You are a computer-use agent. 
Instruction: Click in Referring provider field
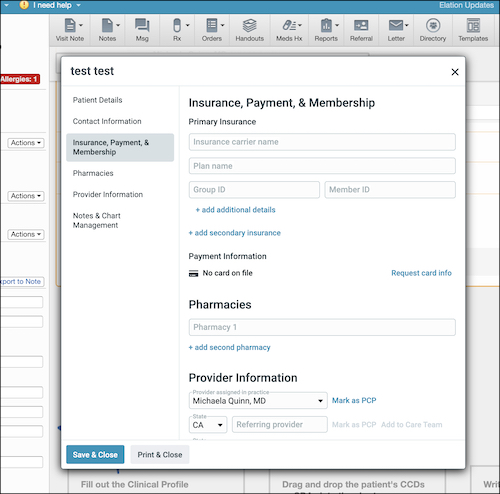pyautogui.click(x=280, y=425)
